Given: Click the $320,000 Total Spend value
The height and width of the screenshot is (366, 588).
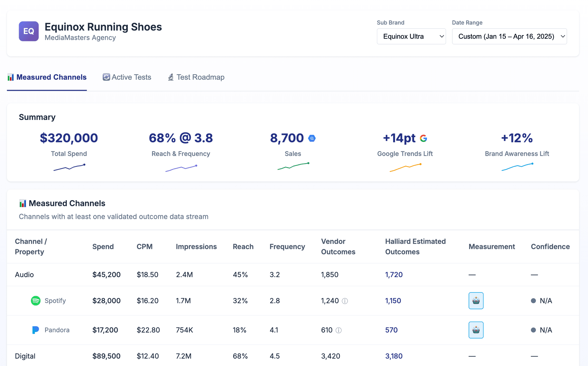Looking at the screenshot, I should click(69, 138).
